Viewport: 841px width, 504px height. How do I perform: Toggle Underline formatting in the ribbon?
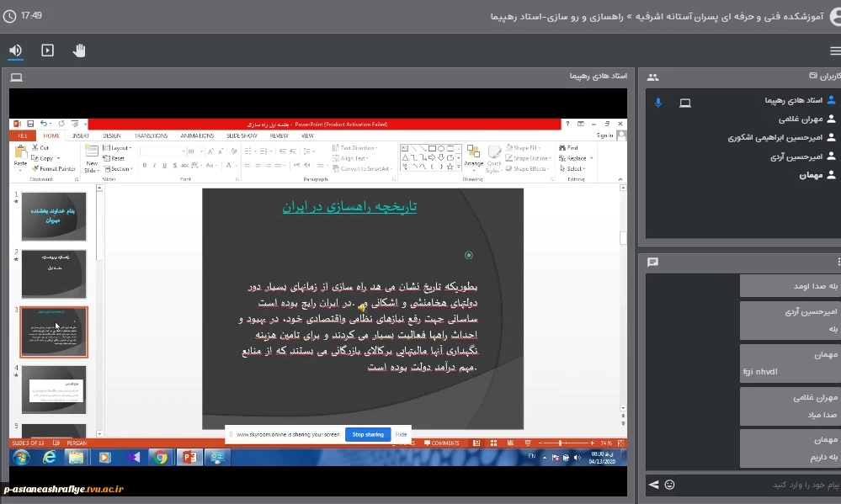tap(165, 165)
